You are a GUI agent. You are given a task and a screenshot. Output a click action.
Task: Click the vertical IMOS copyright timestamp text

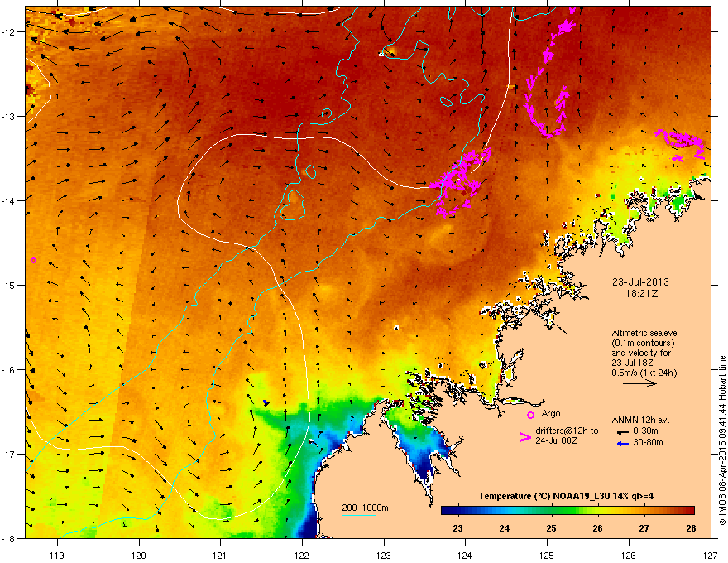pos(722,440)
